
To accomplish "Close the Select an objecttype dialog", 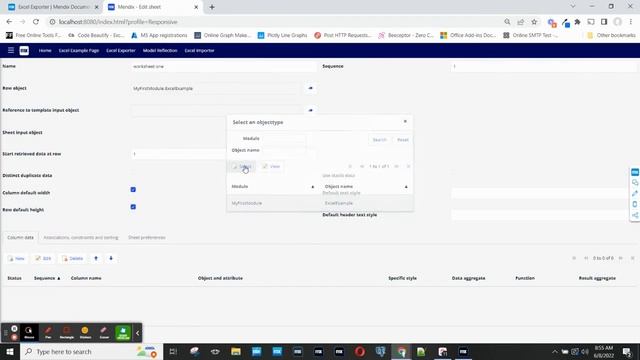I will tap(405, 122).
